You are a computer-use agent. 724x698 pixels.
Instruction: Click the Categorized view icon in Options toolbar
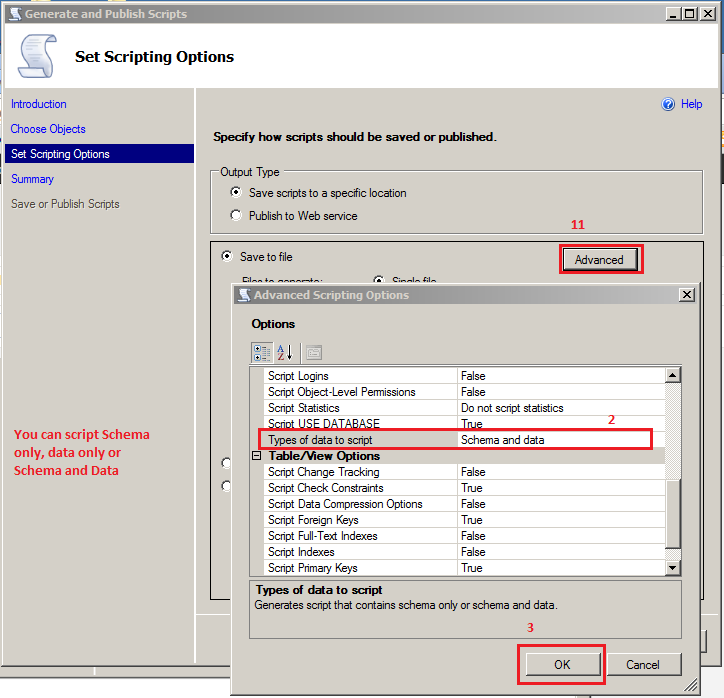(261, 353)
